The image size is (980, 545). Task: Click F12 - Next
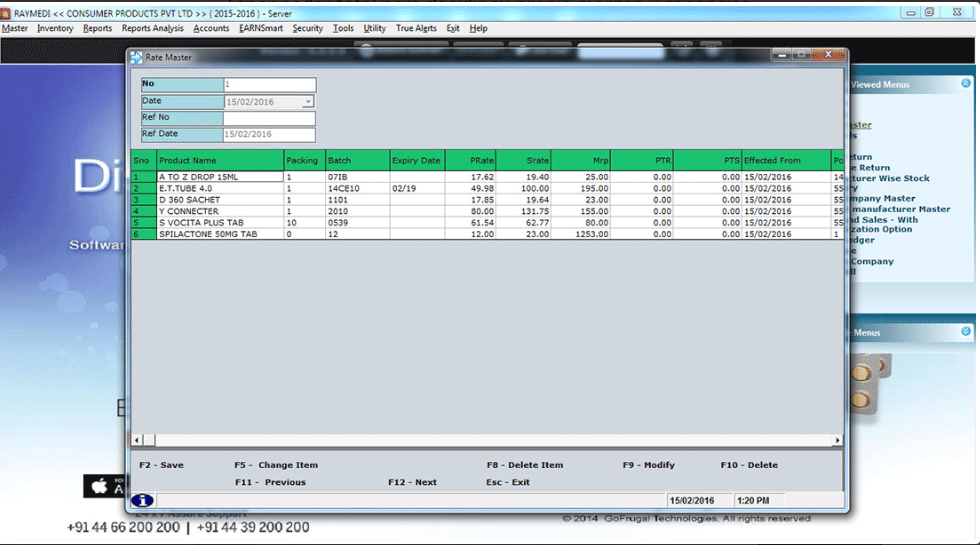point(412,482)
